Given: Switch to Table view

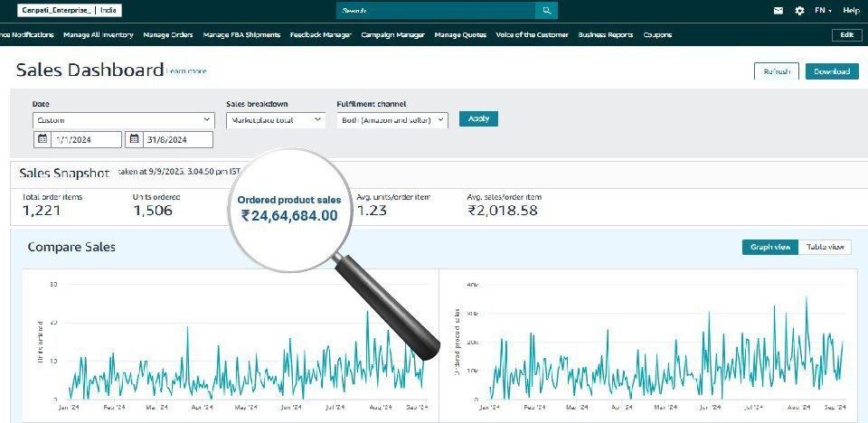Looking at the screenshot, I should click(x=825, y=247).
